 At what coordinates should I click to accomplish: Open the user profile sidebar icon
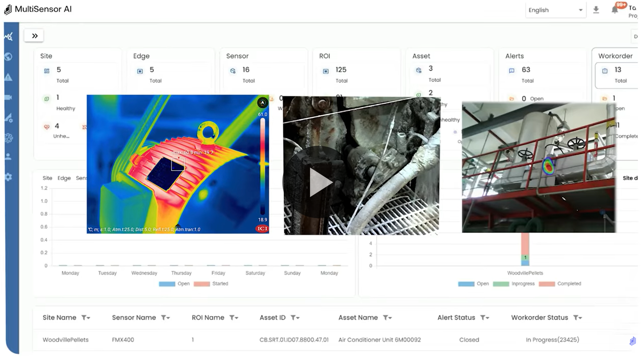8,156
